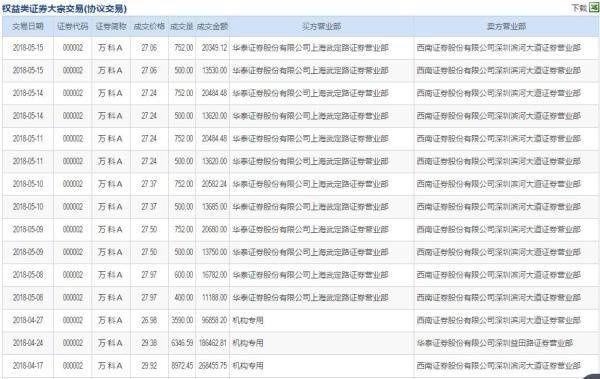Screen dimensions: 600x379
Task: Click the date in the 13750.00 row
Action: click(x=28, y=252)
